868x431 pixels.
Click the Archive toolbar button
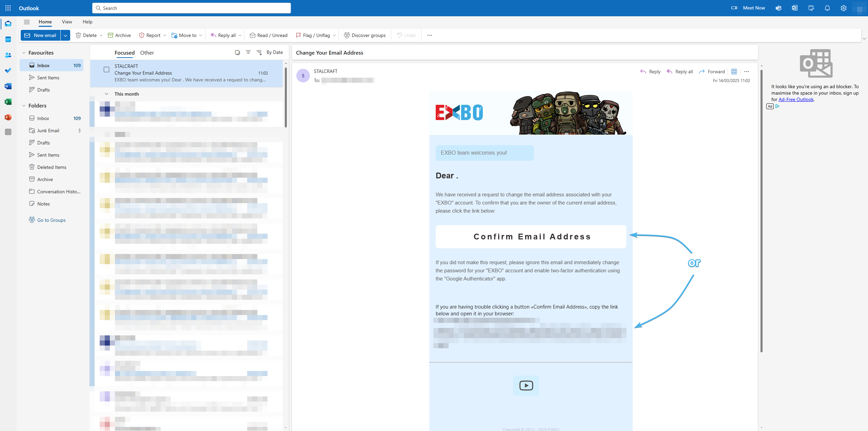(x=119, y=35)
